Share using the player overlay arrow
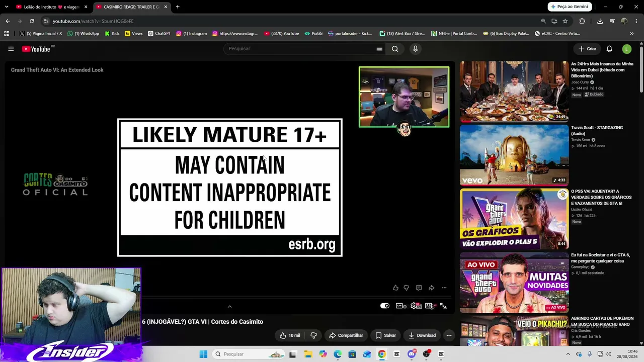 point(431,288)
